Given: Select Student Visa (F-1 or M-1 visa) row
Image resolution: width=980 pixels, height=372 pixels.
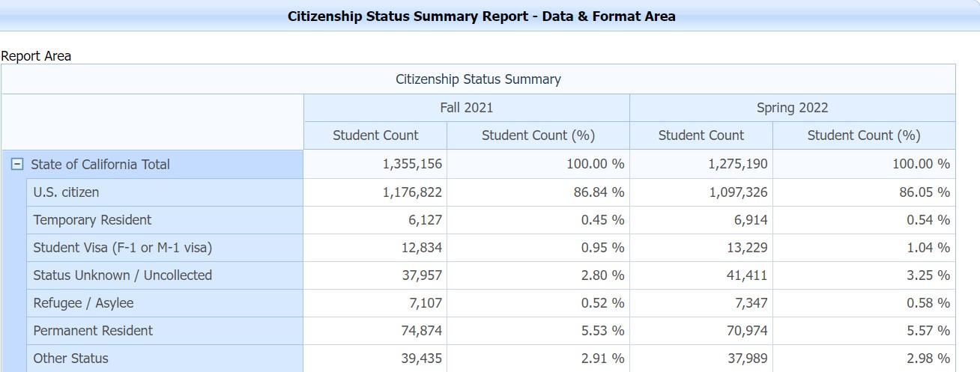Looking at the screenshot, I should 165,248.
